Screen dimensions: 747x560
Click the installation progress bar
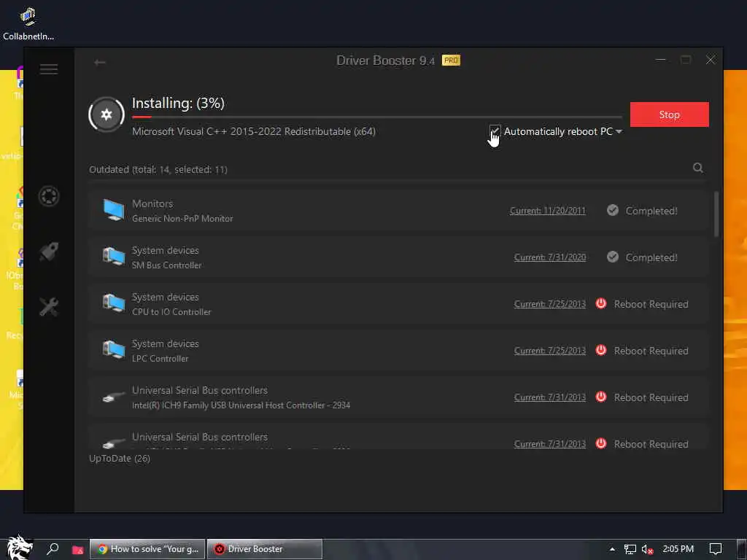pyautogui.click(x=377, y=117)
